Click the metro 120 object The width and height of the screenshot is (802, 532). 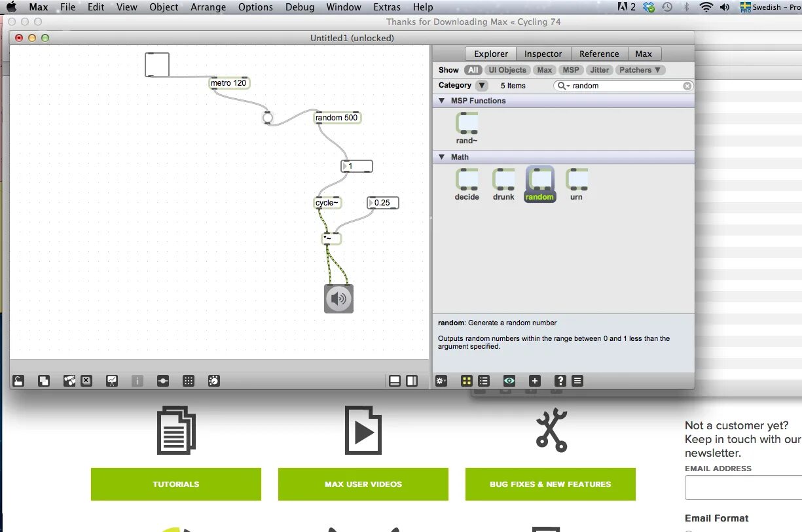229,83
